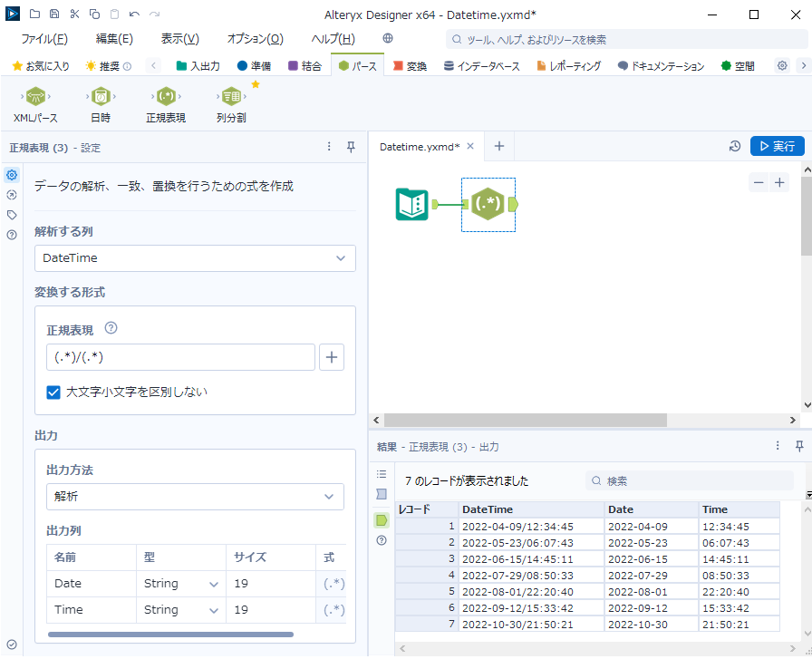Select the XMLパース tool icon
The height and width of the screenshot is (659, 812).
pos(35,98)
